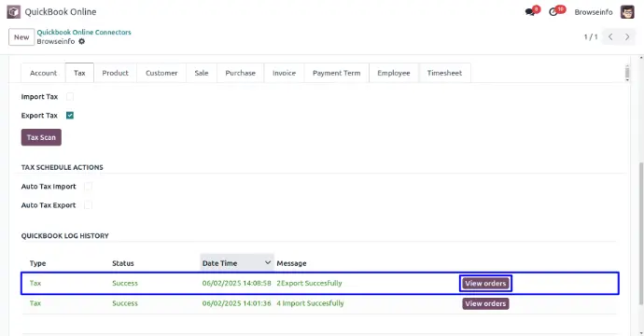
Task: Open the Customer tab
Action: pos(161,73)
